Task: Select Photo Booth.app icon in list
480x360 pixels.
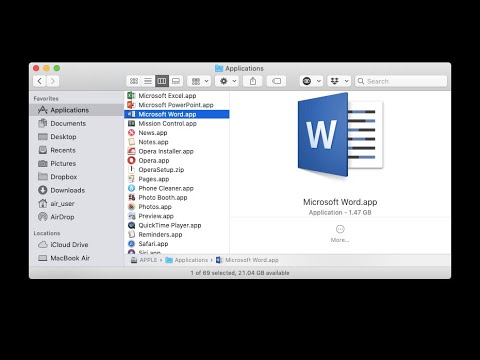Action: [131, 197]
